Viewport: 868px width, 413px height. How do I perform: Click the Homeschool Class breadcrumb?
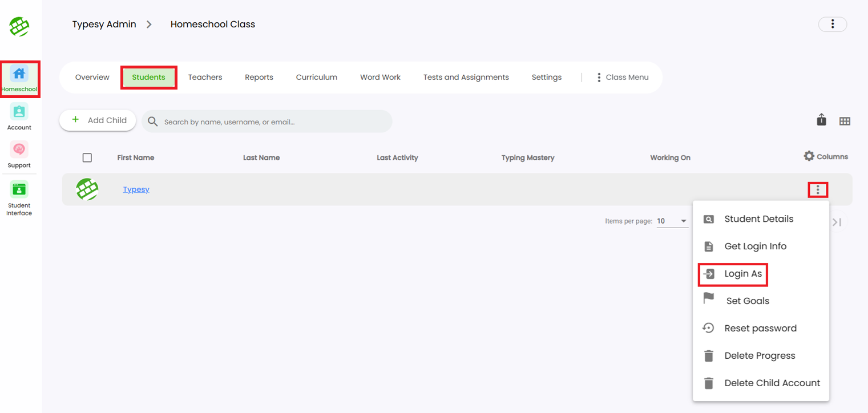[x=213, y=25]
